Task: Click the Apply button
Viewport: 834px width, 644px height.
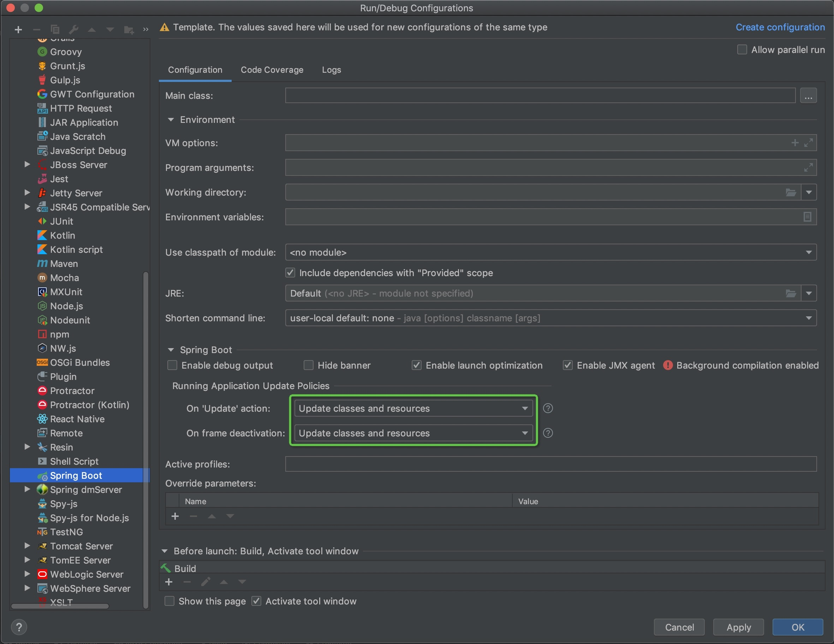Action: click(738, 627)
